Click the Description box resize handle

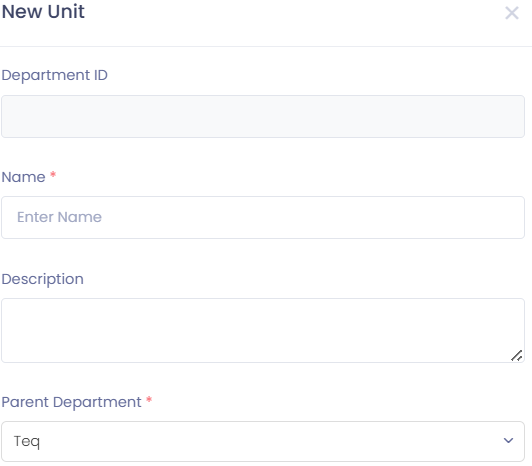(x=517, y=356)
